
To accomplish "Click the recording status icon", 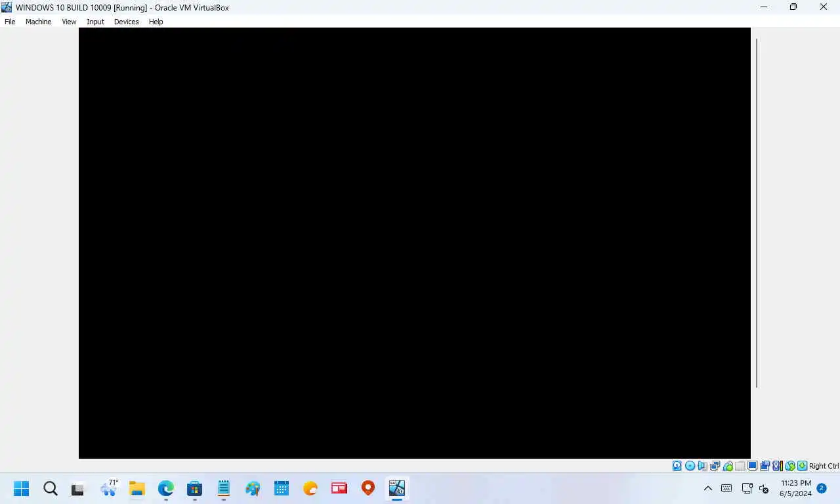I will point(765,466).
